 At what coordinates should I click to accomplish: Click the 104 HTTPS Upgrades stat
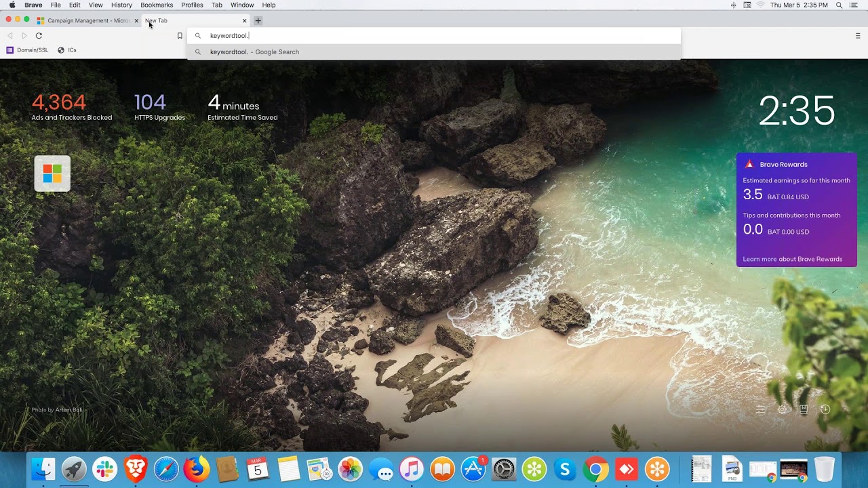[x=159, y=107]
